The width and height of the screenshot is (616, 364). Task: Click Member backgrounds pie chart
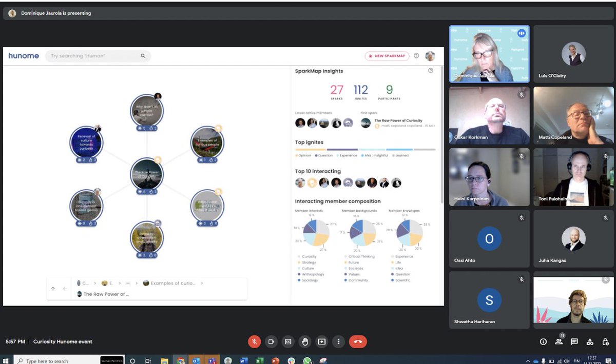363,233
